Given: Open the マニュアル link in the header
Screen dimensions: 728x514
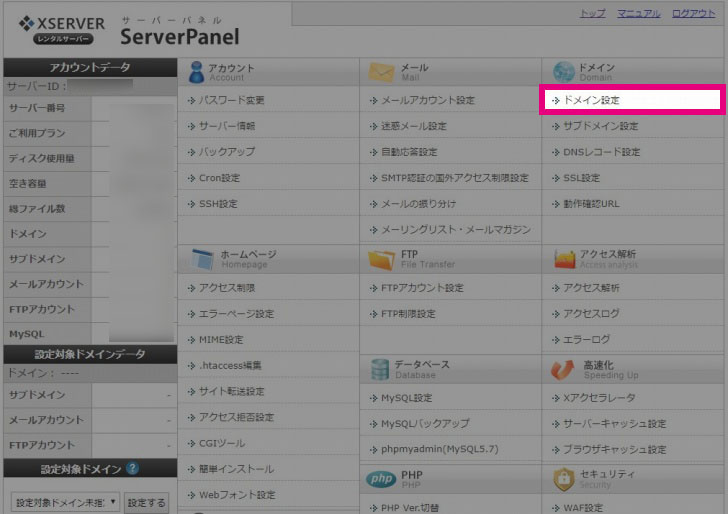Looking at the screenshot, I should [x=638, y=13].
